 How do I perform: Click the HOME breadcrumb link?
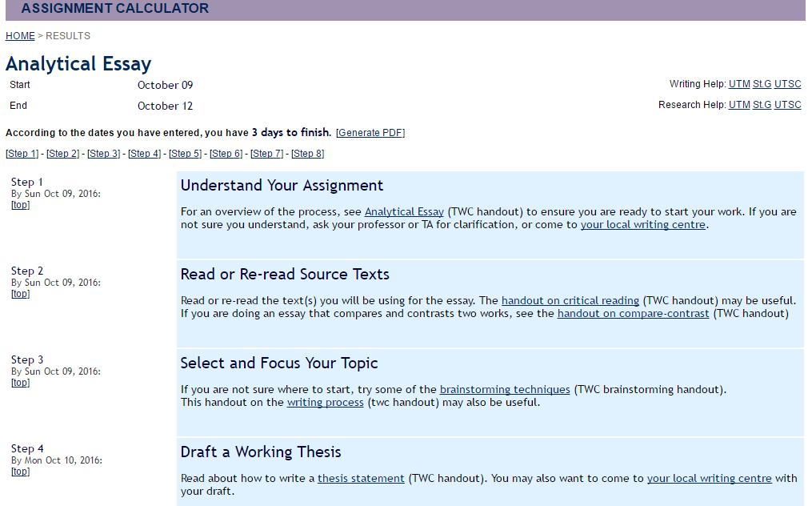(20, 36)
